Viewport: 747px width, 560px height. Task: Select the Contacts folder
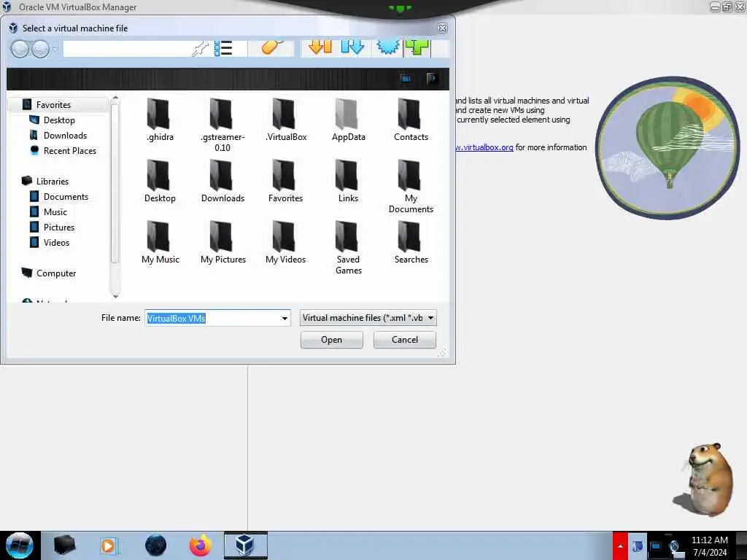click(x=411, y=120)
